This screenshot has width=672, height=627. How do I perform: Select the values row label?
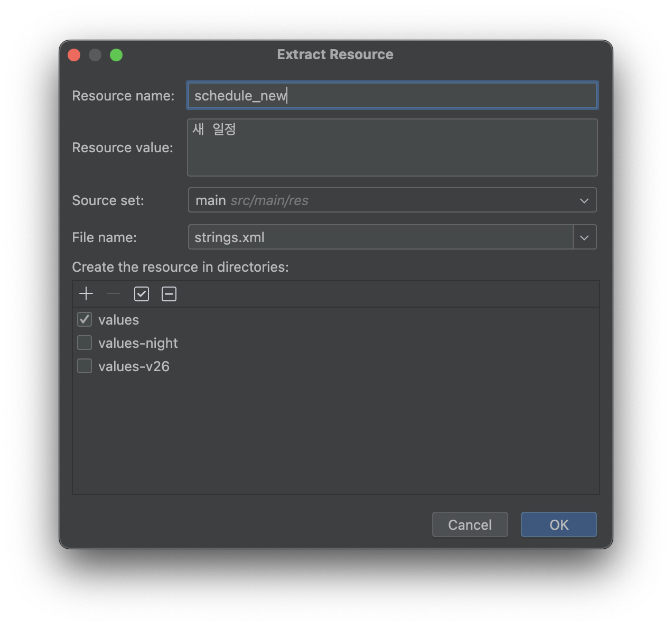[118, 320]
